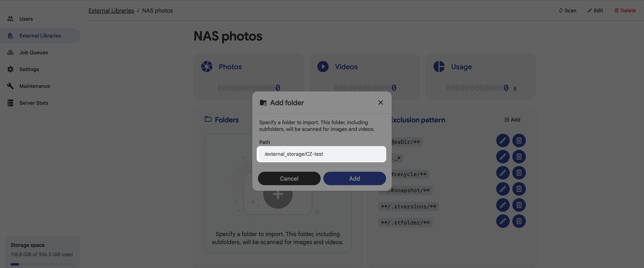Screen dimensions: 644x268
Task: Edit the @eaDir/** exclusion pattern
Action: tap(503, 140)
